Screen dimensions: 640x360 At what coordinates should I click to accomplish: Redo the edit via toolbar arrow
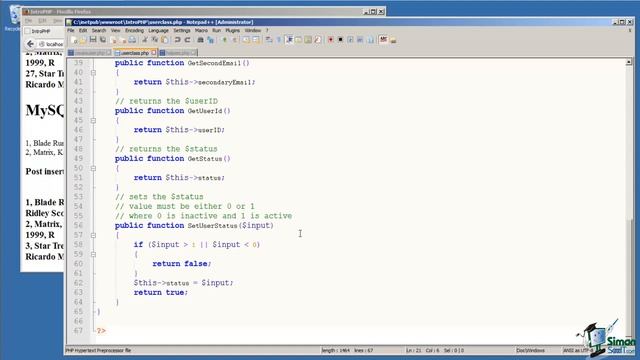coord(187,40)
